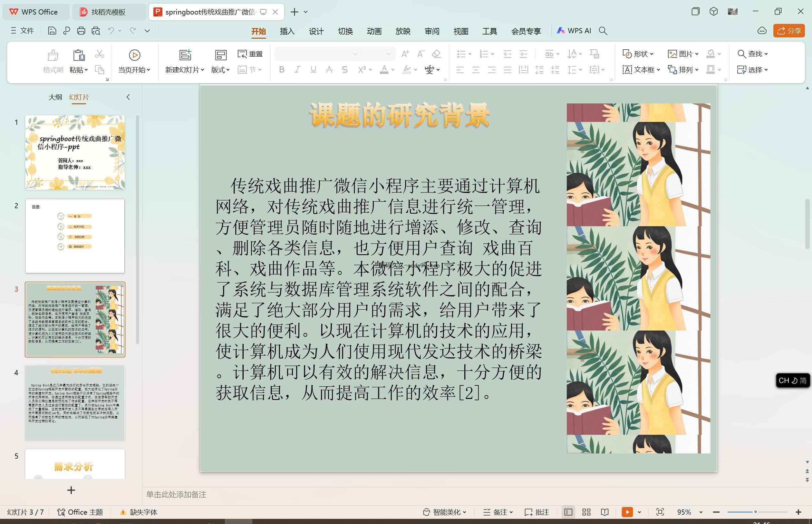Click the Reset (重置) button
The image size is (812, 524).
(x=250, y=54)
